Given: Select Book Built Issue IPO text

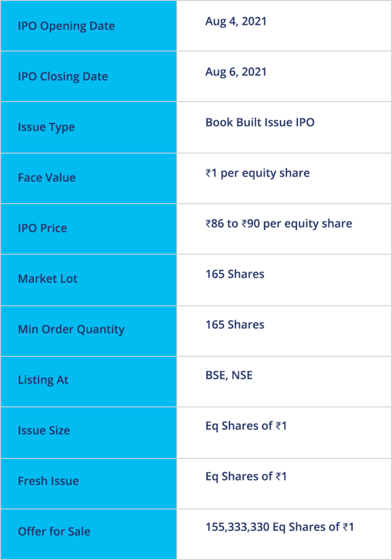Looking at the screenshot, I should point(260,123).
